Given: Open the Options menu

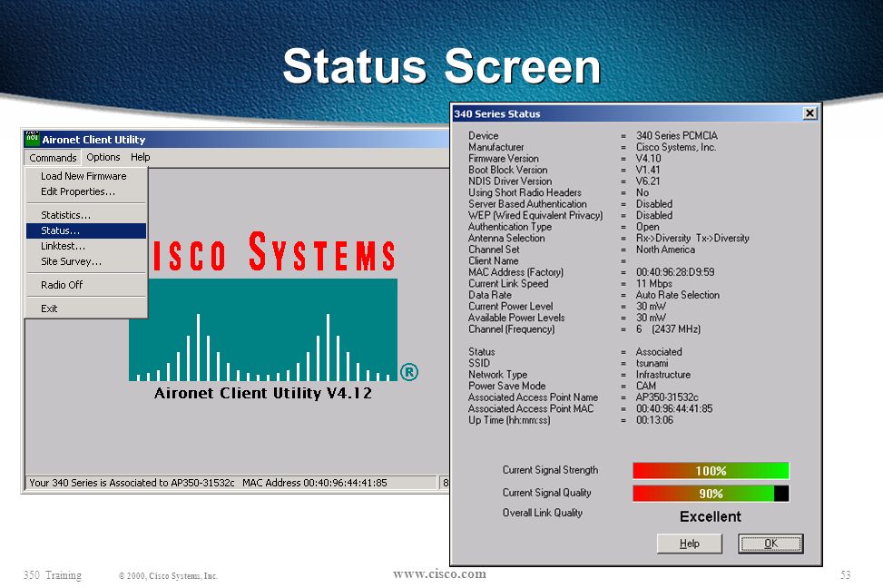Looking at the screenshot, I should point(103,157).
